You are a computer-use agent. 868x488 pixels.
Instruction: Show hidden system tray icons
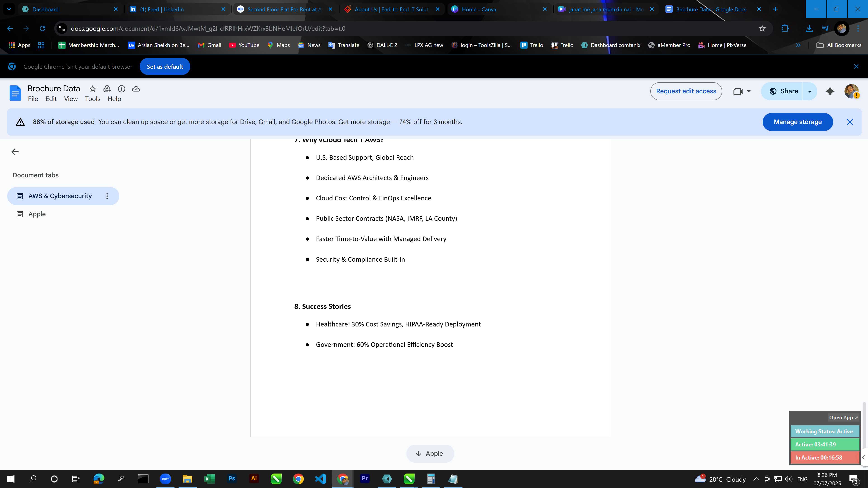click(x=756, y=479)
